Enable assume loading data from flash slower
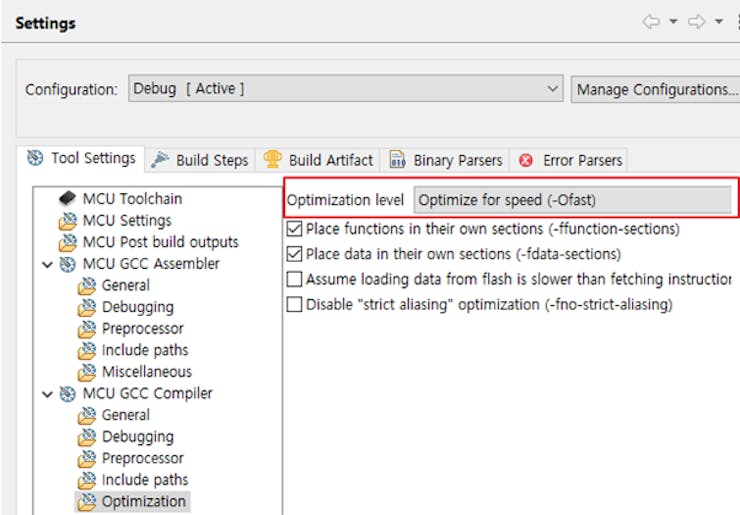 coord(294,279)
